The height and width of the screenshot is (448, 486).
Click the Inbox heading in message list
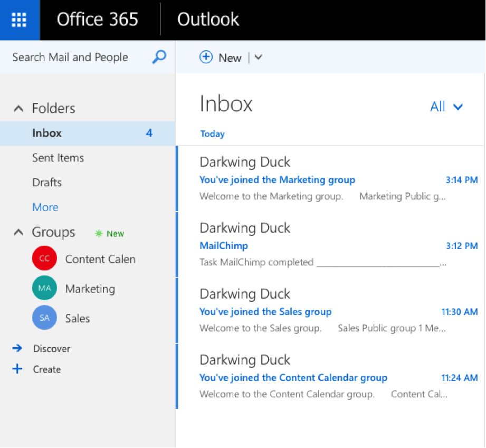226,104
